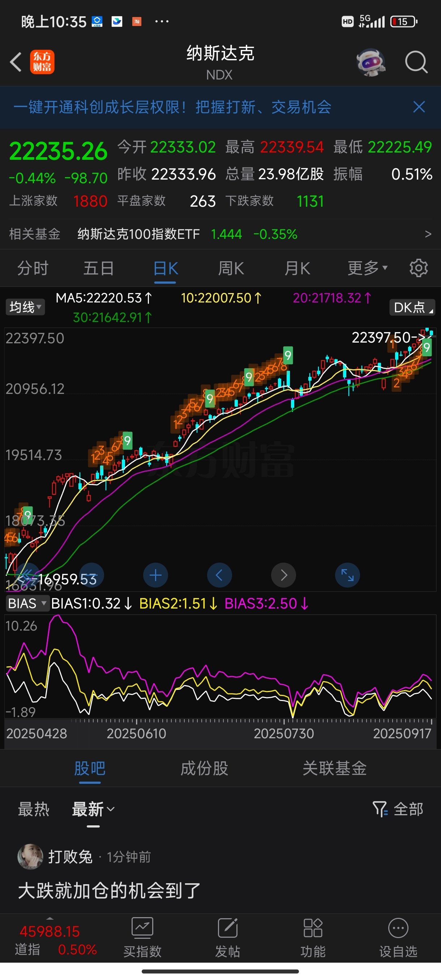441x980 pixels.
Task: Close the 科创成长层 promotion banner
Action: click(419, 107)
